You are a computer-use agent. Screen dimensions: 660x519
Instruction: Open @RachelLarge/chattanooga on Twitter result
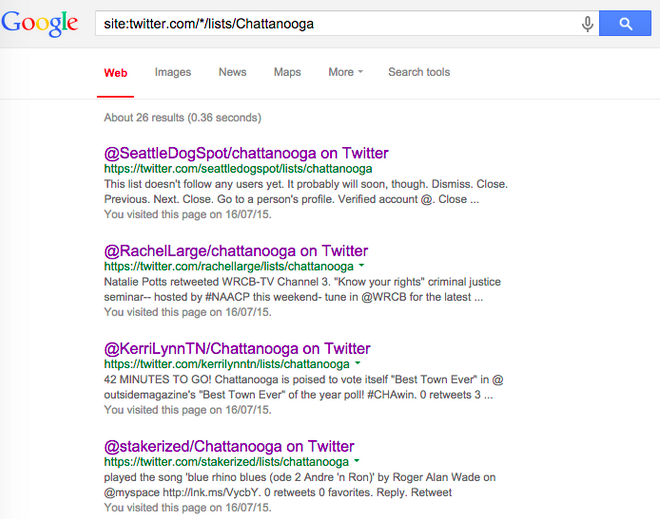[x=236, y=251]
